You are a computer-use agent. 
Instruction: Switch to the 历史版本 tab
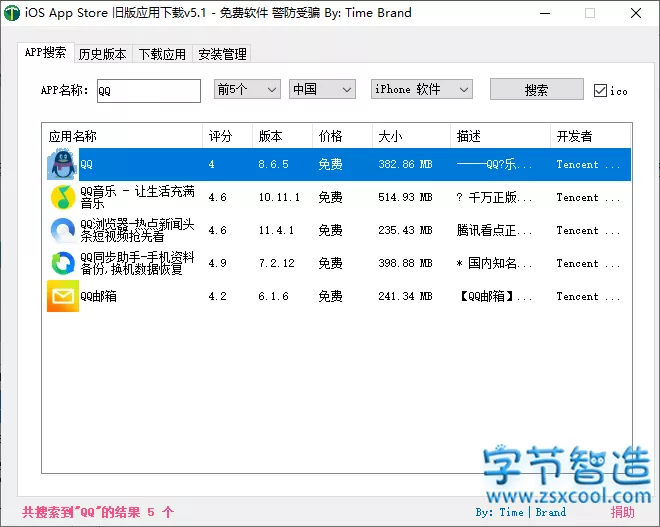[103, 54]
